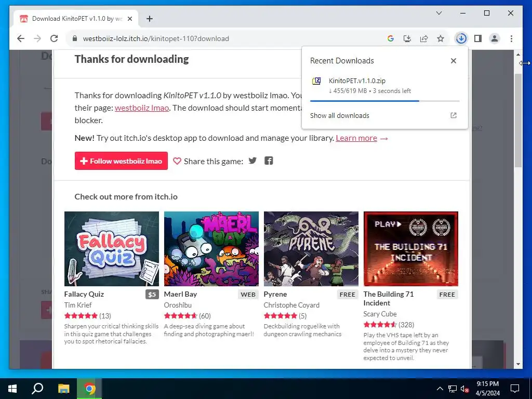The width and height of the screenshot is (532, 399).
Task: Follow westboiiz lmao
Action: [x=121, y=161]
